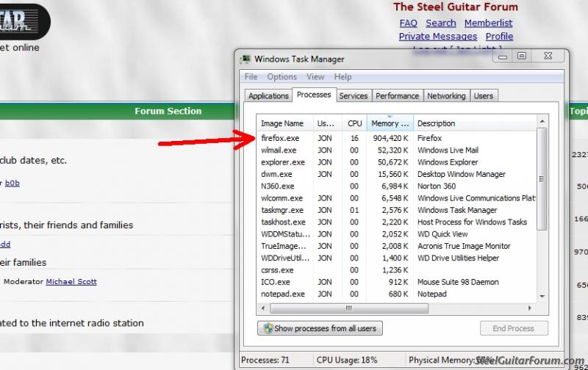Close the Windows Task Manager window
Viewport: 588px width, 370px height.
548,57
